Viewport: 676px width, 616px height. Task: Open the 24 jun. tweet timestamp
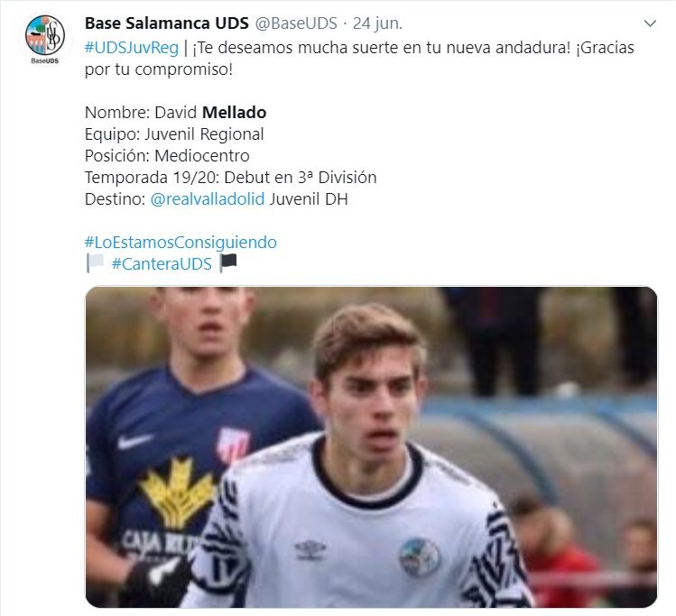coord(377,23)
